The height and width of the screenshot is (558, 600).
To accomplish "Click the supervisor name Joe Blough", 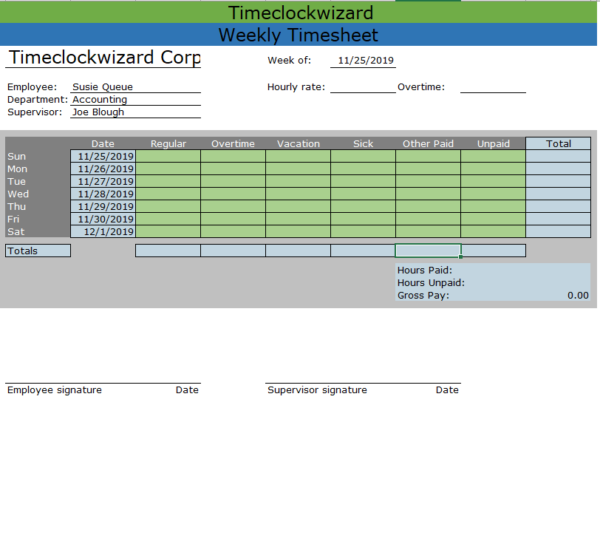I will point(98,112).
